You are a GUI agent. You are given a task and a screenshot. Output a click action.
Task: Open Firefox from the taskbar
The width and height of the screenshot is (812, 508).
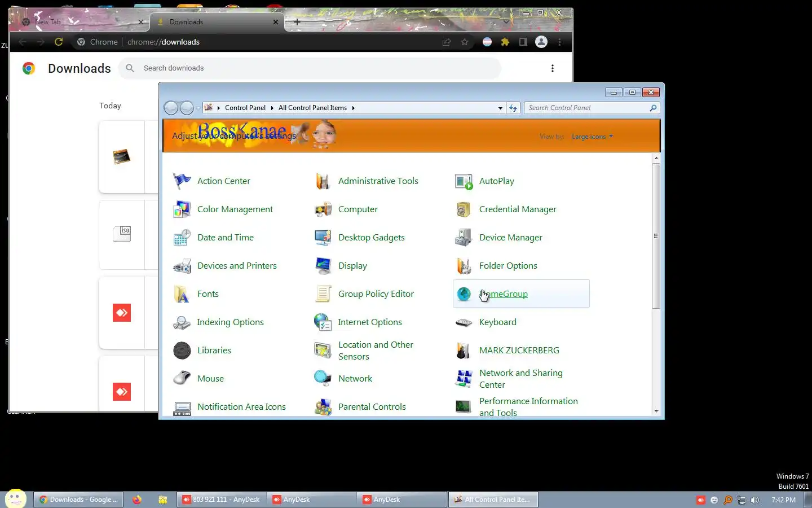[137, 500]
